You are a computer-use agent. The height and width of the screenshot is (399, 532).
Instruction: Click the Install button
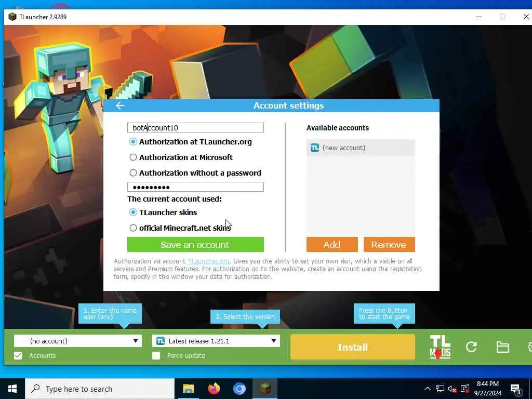353,347
